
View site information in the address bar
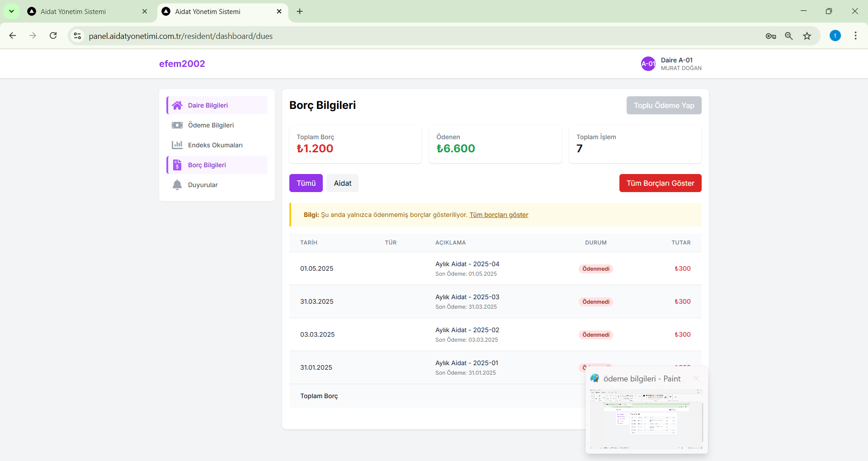coord(78,36)
